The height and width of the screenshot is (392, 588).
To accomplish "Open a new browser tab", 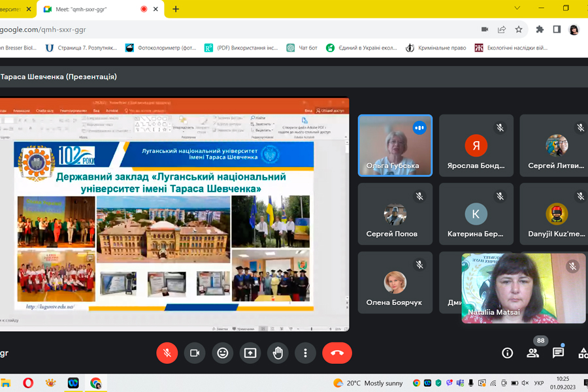I will tap(176, 9).
